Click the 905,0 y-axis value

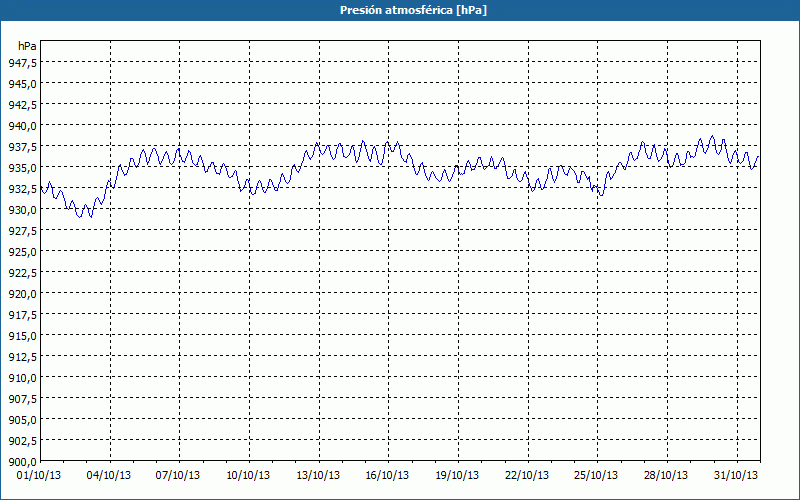click(22, 420)
